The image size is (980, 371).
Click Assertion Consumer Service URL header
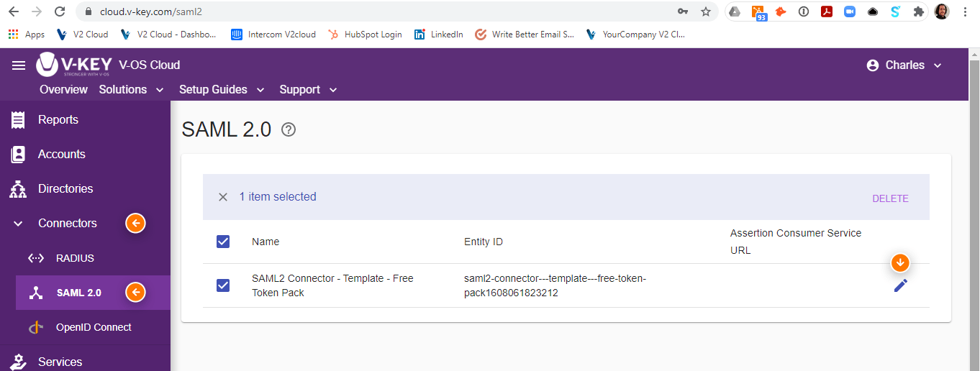(x=796, y=242)
